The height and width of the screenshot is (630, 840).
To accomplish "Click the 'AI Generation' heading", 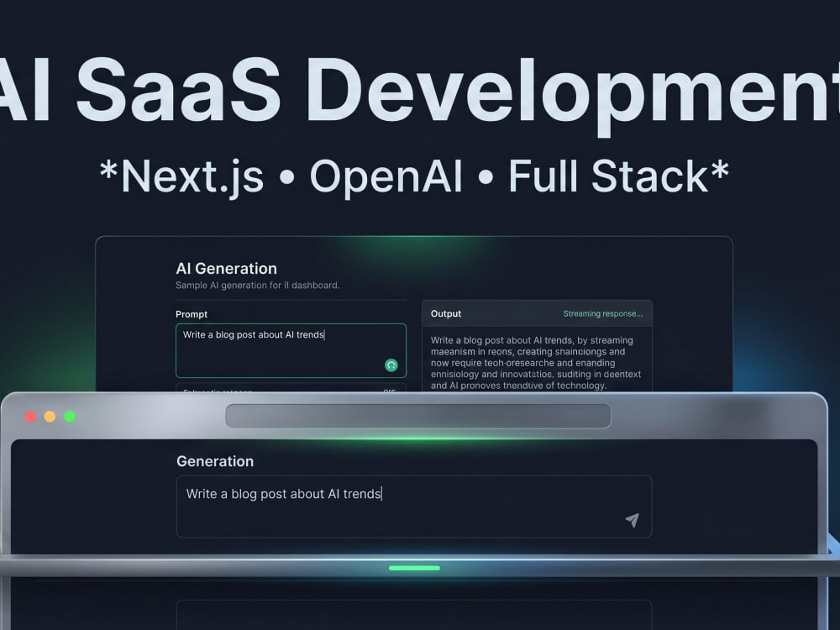I will [x=227, y=269].
